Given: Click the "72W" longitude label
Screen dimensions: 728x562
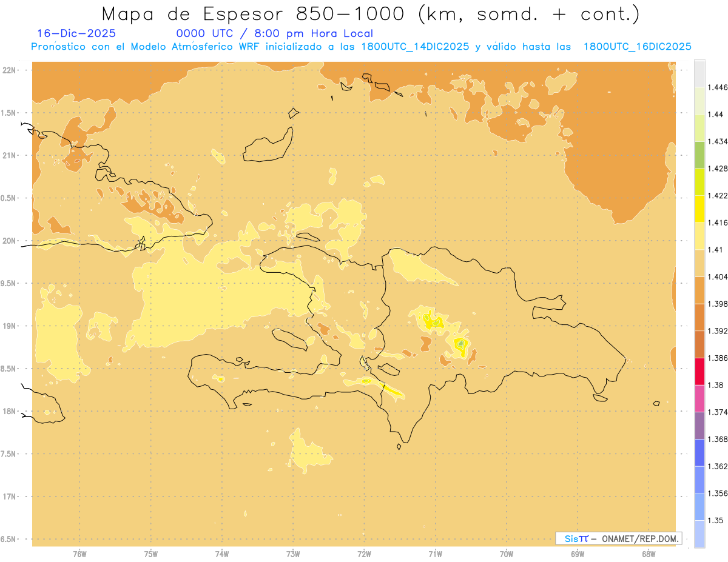Looking at the screenshot, I should [364, 554].
